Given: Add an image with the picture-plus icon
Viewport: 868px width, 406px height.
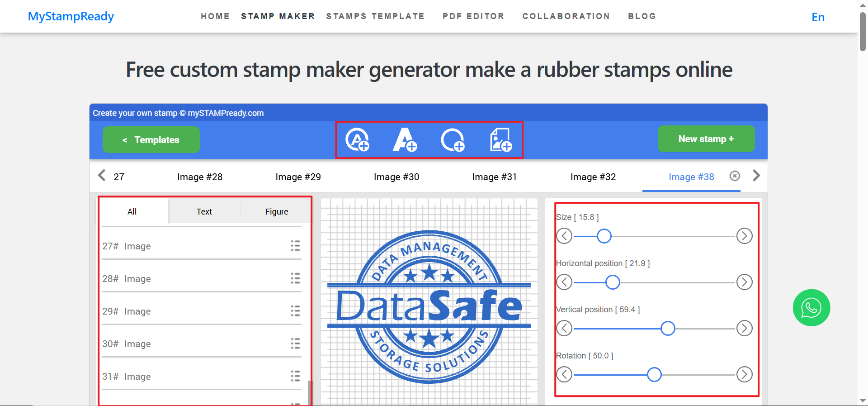Looking at the screenshot, I should [501, 139].
